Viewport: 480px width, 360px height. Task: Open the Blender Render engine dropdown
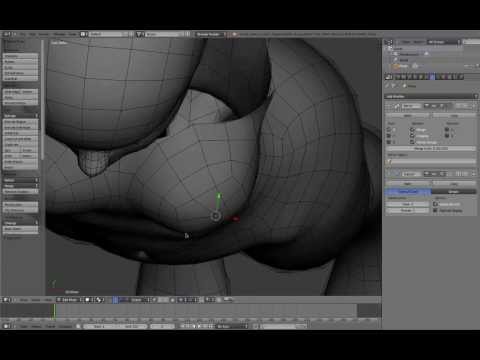coord(210,34)
